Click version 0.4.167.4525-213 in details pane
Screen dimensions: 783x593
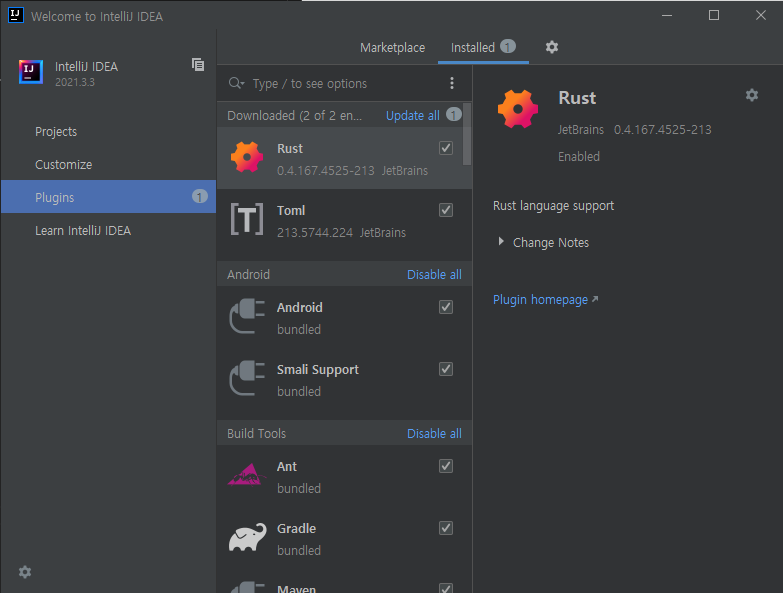[662, 130]
